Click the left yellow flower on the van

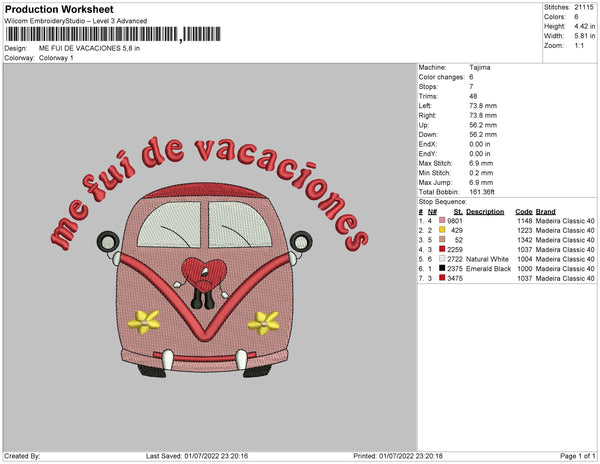[148, 321]
